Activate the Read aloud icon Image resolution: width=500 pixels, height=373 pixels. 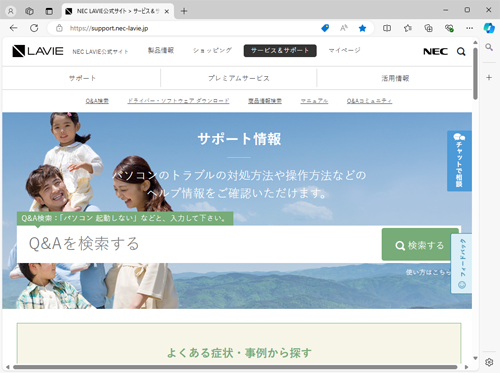pyautogui.click(x=344, y=28)
